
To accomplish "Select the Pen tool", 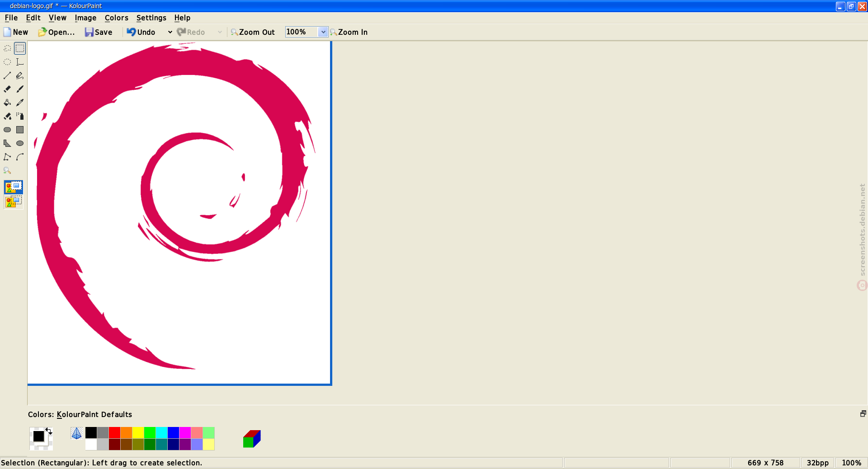I will 20,75.
